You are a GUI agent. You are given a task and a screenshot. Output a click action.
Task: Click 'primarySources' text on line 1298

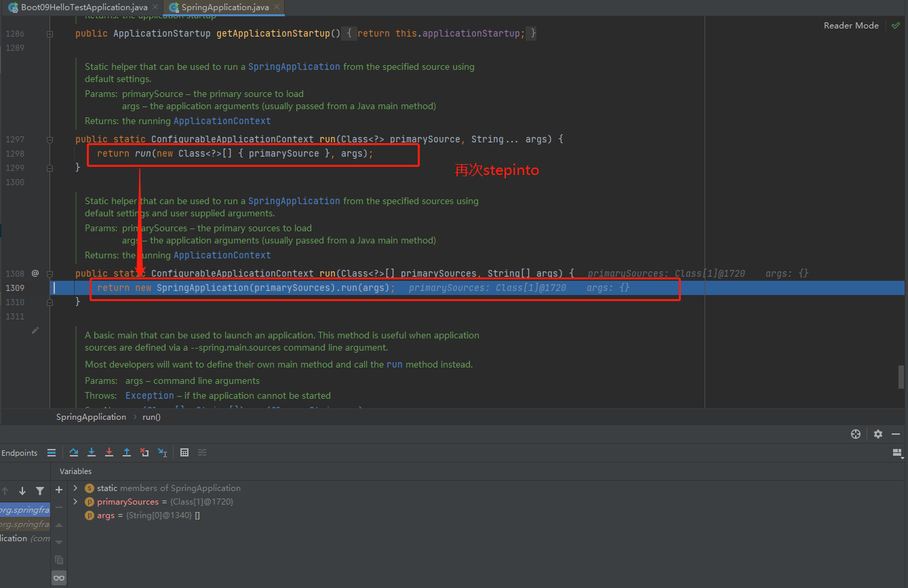(283, 153)
